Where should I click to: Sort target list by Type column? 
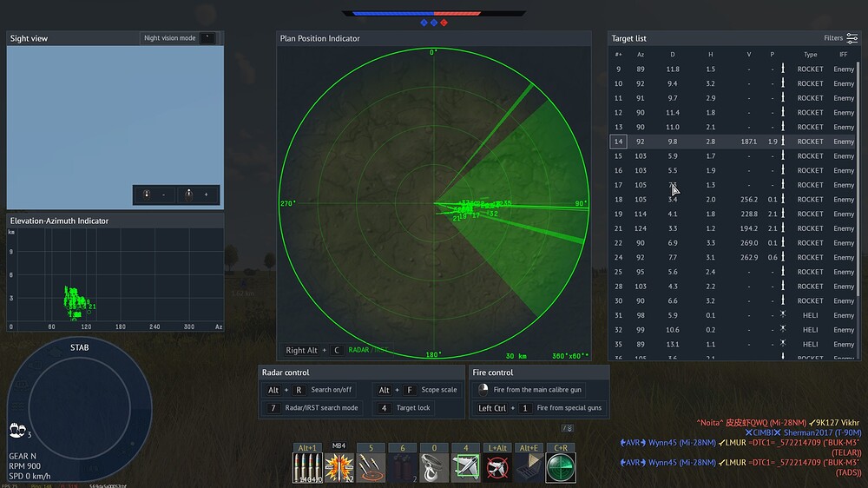[x=811, y=55]
